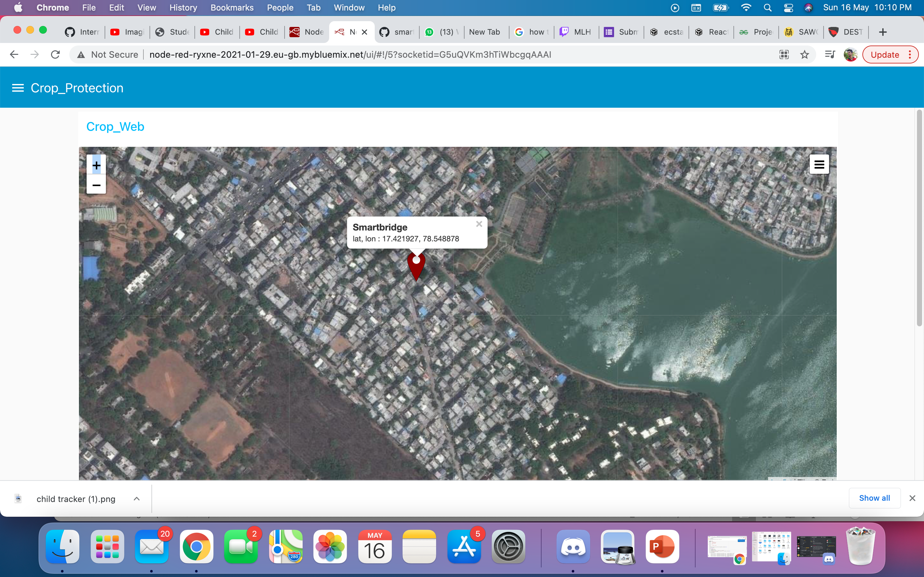The image size is (924, 577).
Task: Bookmark this page with the star icon
Action: click(x=805, y=54)
